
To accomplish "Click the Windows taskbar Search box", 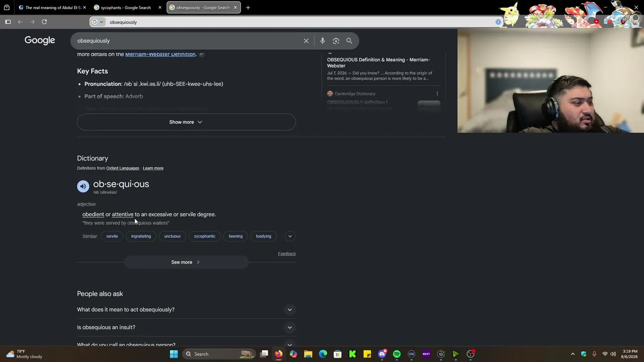I will point(219,354).
